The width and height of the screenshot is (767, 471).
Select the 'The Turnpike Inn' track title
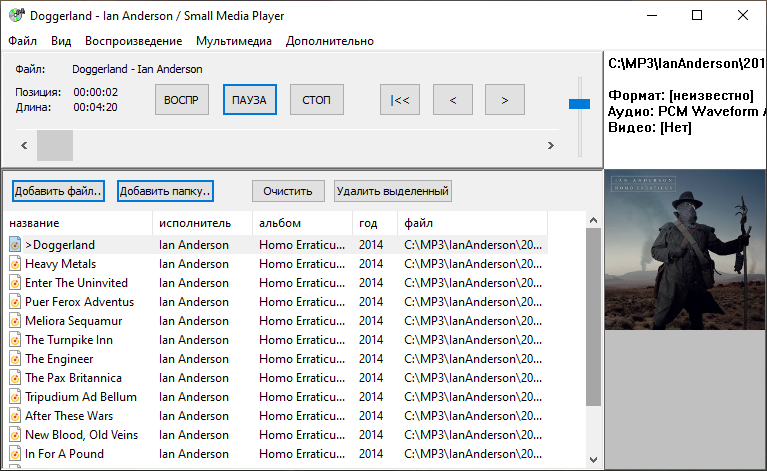point(69,340)
